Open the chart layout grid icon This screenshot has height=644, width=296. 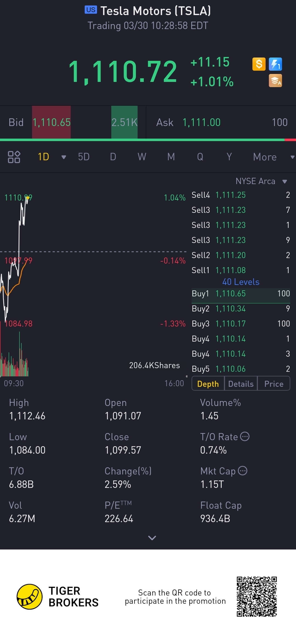click(x=14, y=157)
